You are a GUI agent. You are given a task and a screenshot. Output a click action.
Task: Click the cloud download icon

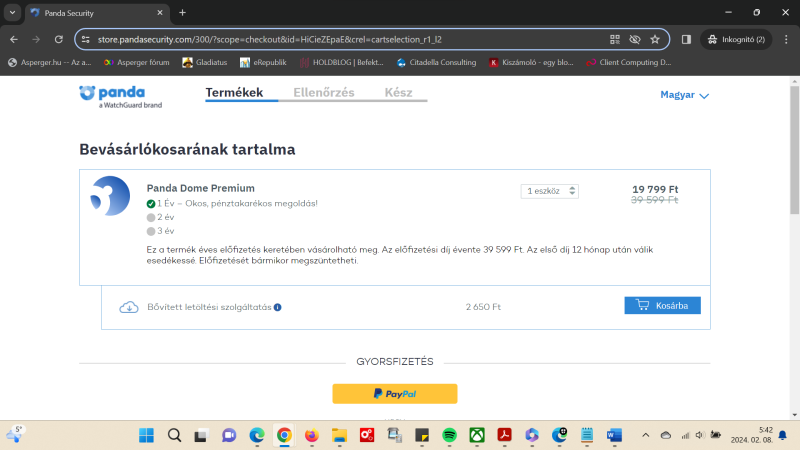[x=129, y=307]
